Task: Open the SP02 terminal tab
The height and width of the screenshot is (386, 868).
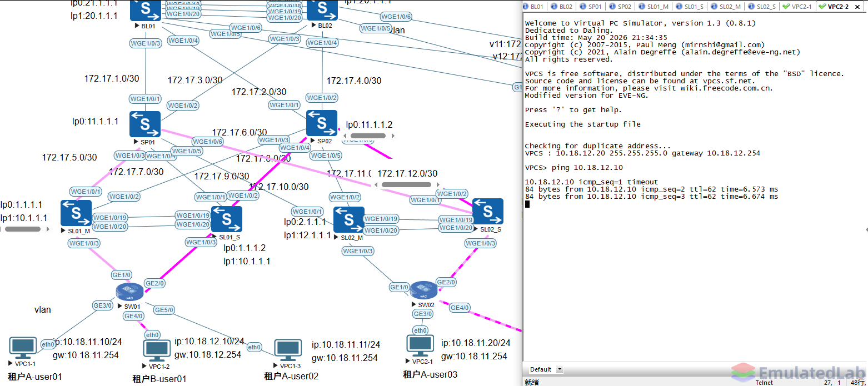Action: coord(620,7)
